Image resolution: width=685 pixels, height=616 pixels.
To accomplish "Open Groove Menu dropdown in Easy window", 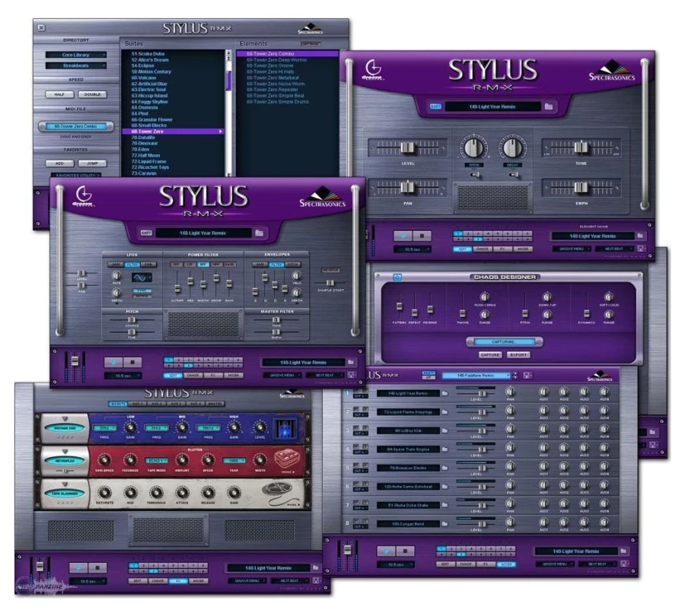I will (x=572, y=249).
